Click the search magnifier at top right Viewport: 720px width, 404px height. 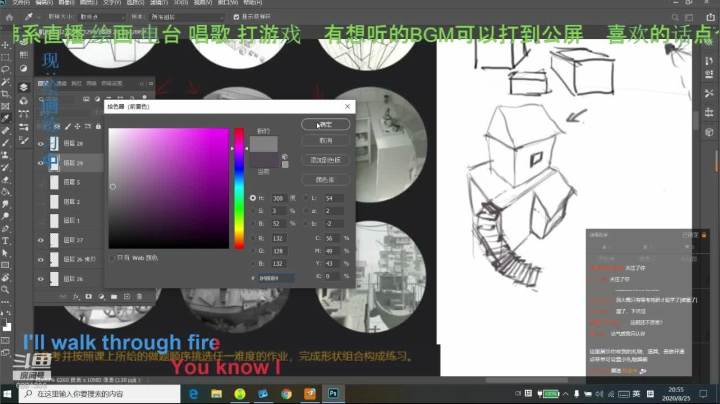pyautogui.click(x=675, y=17)
